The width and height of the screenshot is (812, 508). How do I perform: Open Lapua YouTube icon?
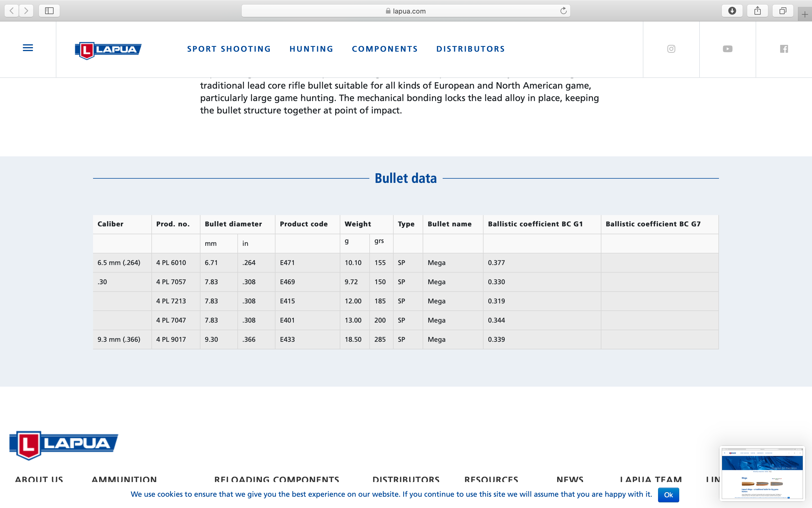tap(727, 49)
